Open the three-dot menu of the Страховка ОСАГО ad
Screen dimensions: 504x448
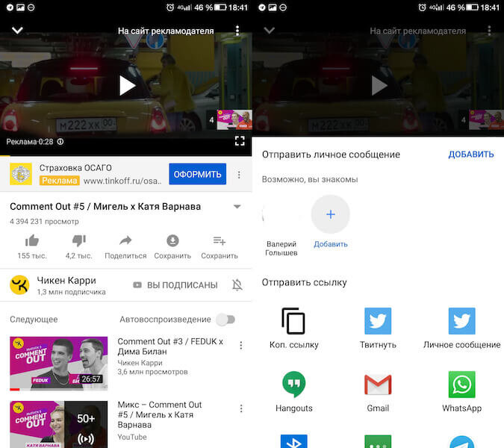239,175
